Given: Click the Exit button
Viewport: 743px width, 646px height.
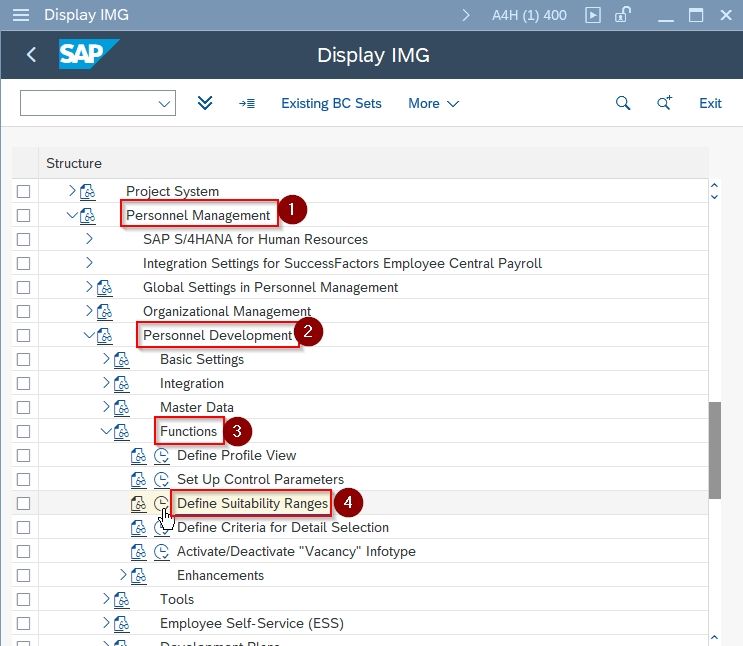Looking at the screenshot, I should point(710,103).
